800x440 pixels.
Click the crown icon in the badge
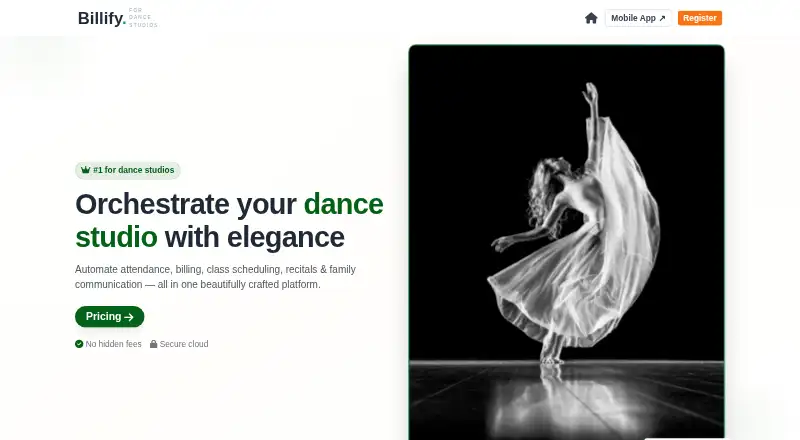(85, 170)
